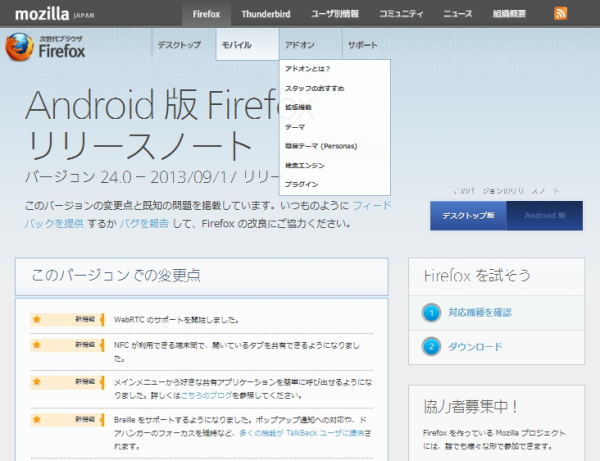Click the RSS feed icon
Image resolution: width=600 pixels, height=461 pixels.
pyautogui.click(x=561, y=13)
